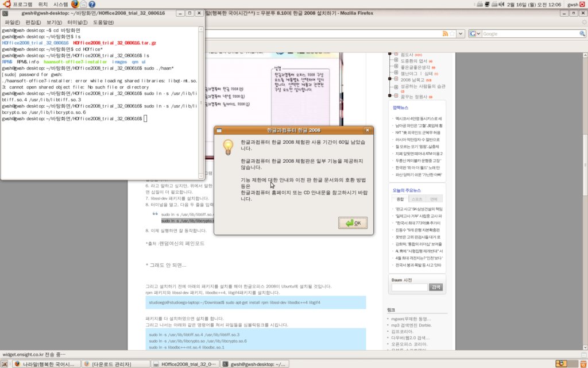Click the search magnifier in Firefox search box
The height and width of the screenshot is (368, 588).
point(582,34)
